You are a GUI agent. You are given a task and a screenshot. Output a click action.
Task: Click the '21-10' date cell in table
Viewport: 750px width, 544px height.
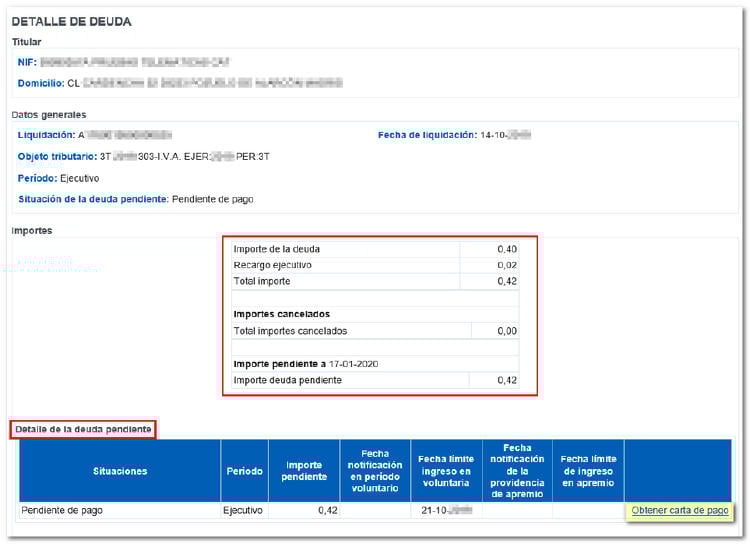tap(446, 510)
